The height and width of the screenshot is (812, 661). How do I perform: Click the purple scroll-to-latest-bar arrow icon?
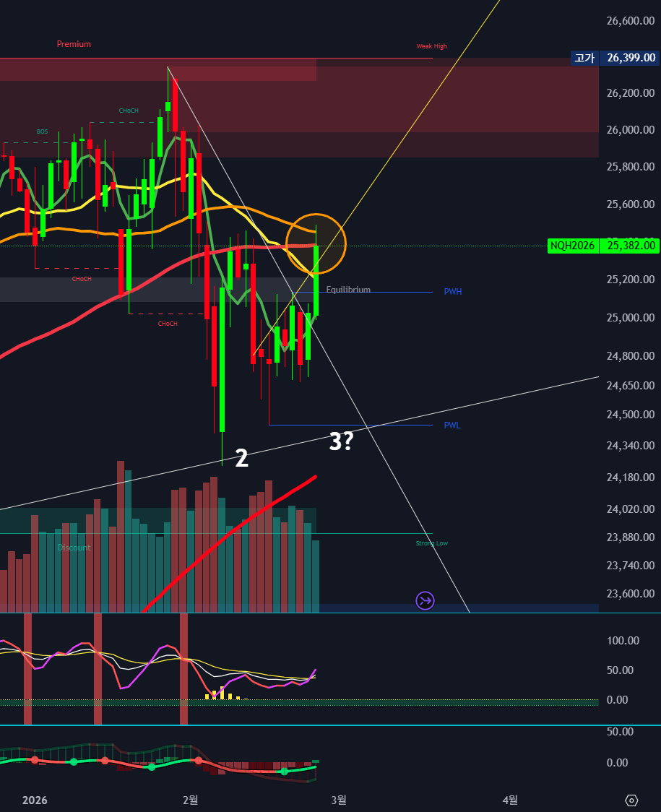(x=425, y=600)
